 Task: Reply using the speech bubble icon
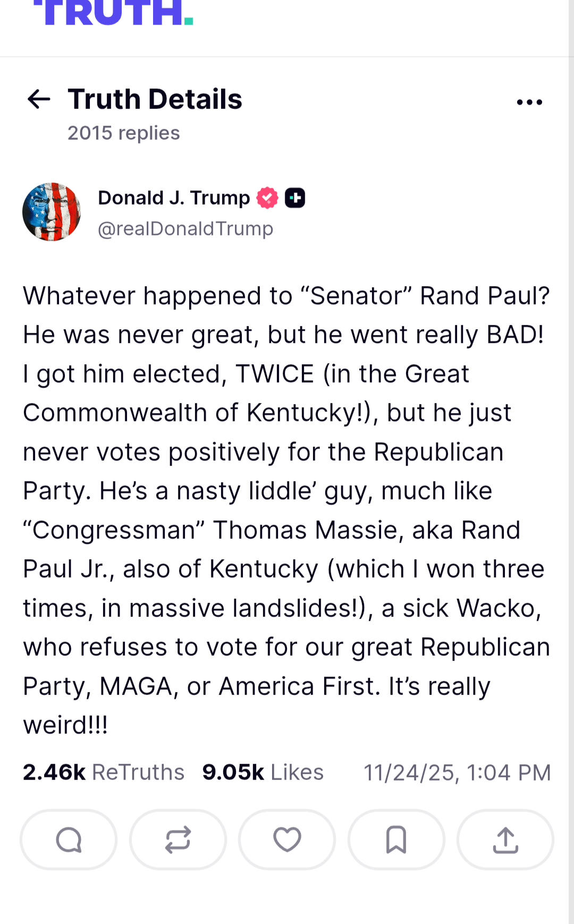coord(69,840)
